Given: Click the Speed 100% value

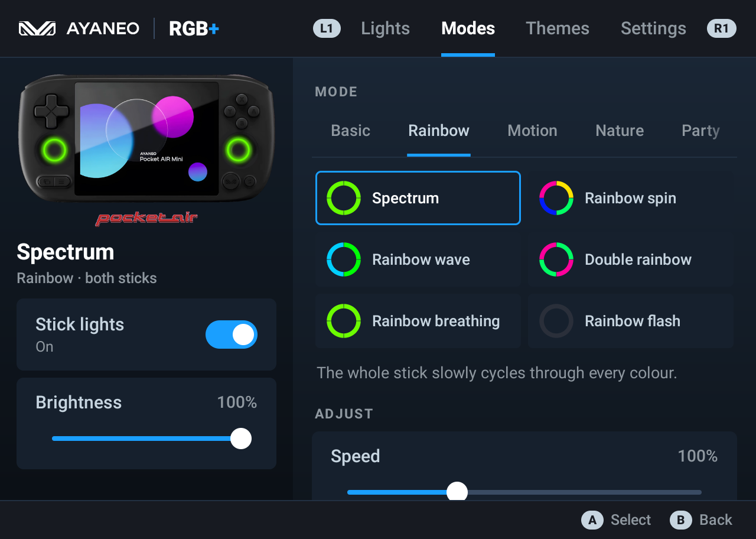Looking at the screenshot, I should [x=698, y=456].
